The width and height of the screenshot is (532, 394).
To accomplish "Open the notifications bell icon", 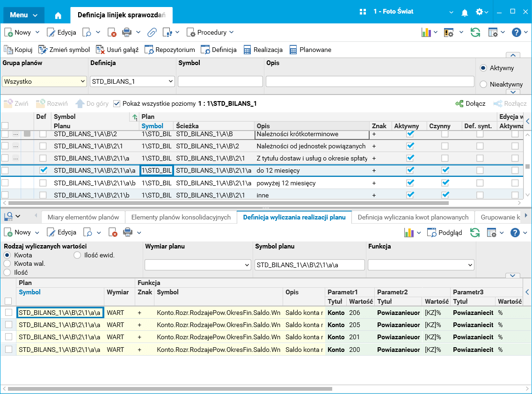I will [465, 12].
